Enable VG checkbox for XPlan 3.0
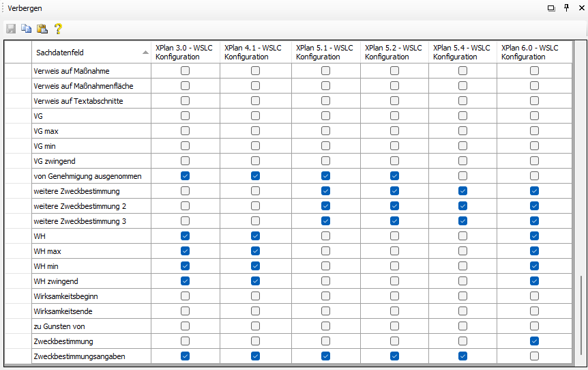 (186, 116)
